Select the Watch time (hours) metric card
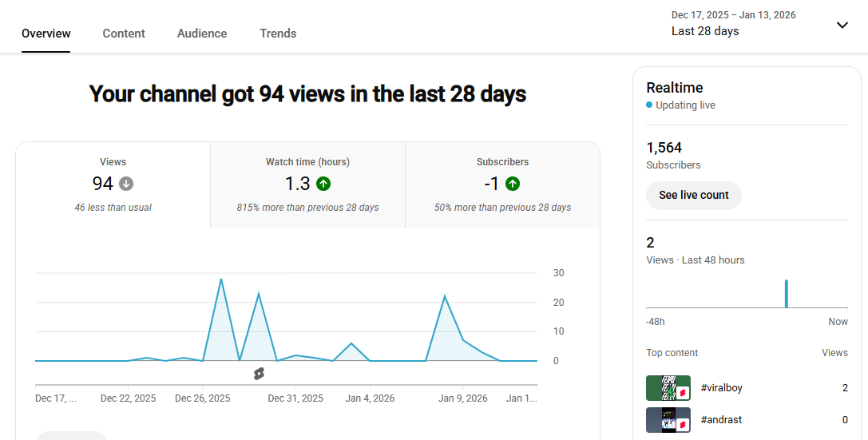Image resolution: width=868 pixels, height=440 pixels. pyautogui.click(x=307, y=185)
